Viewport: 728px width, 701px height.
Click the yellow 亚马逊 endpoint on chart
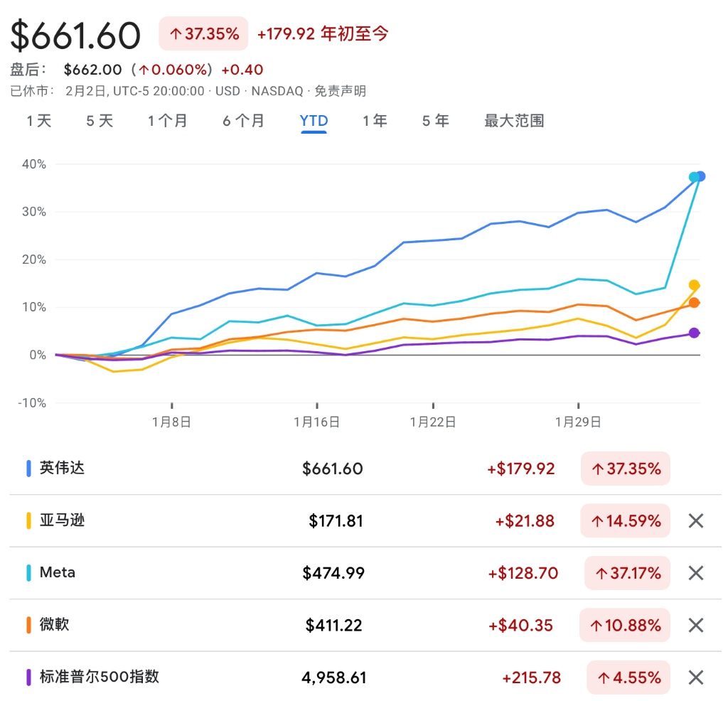tap(694, 285)
